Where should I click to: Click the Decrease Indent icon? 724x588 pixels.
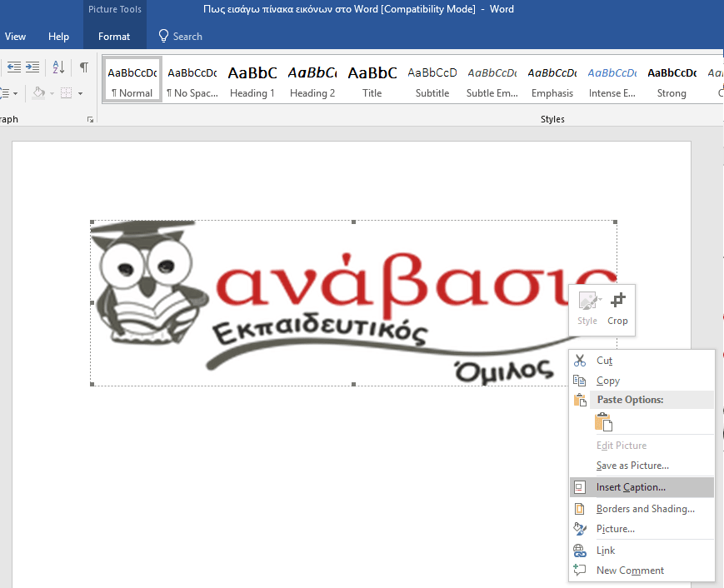(14, 67)
